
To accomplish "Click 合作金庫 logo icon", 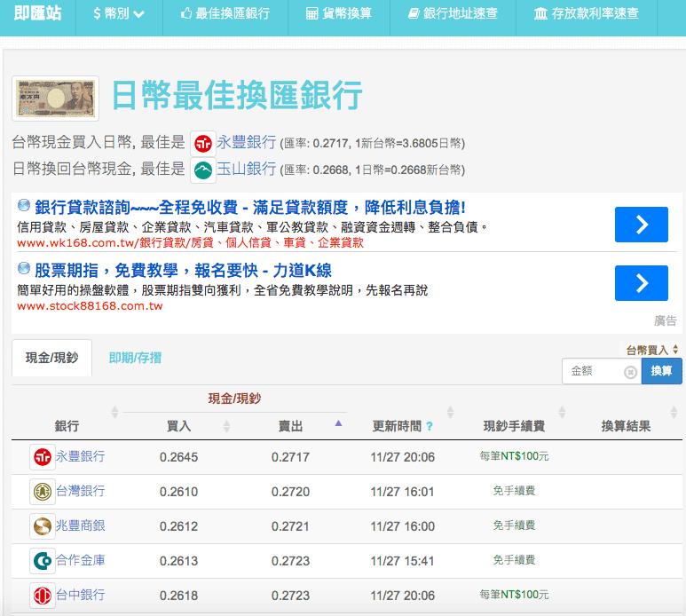I will [43, 561].
